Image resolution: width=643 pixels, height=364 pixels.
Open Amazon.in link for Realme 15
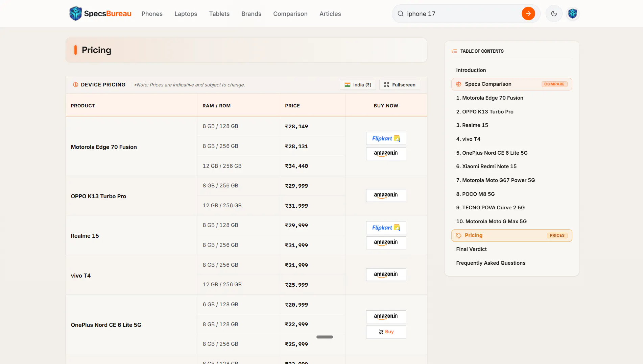pyautogui.click(x=386, y=242)
